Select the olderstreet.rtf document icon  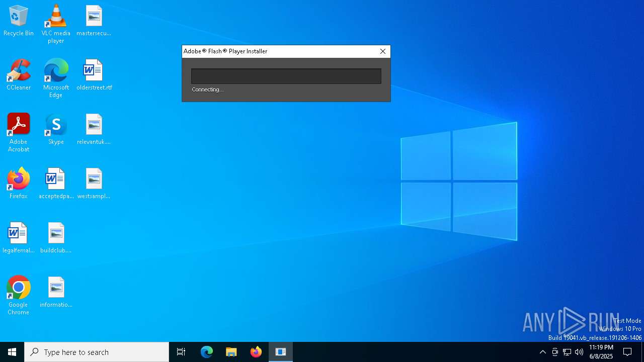click(x=94, y=75)
